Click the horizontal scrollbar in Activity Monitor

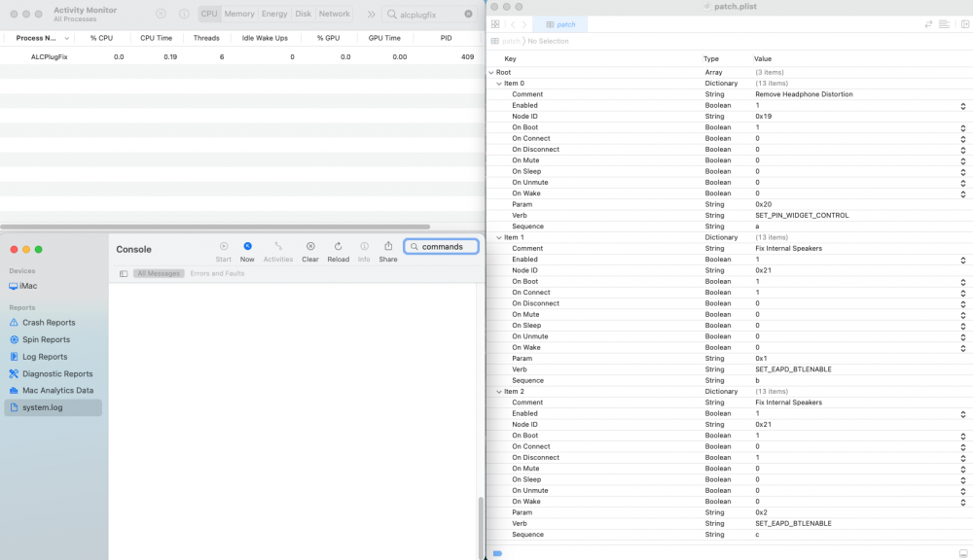[215, 227]
